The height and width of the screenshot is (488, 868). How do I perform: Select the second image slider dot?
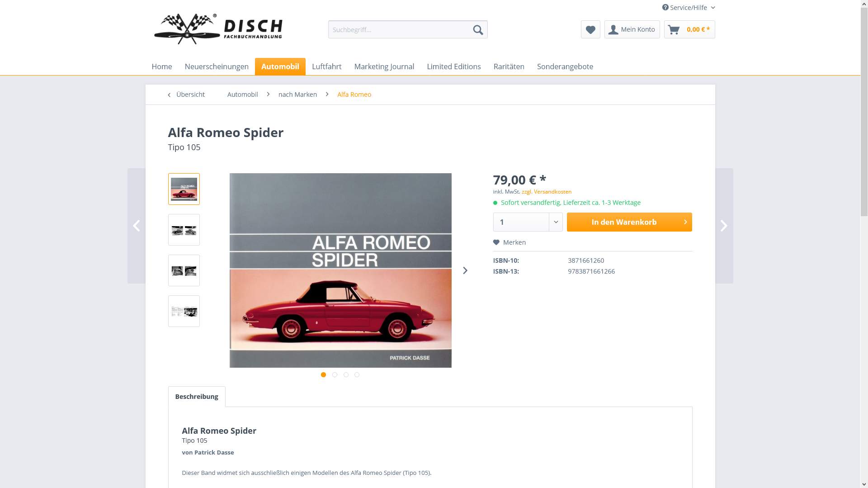click(x=335, y=374)
